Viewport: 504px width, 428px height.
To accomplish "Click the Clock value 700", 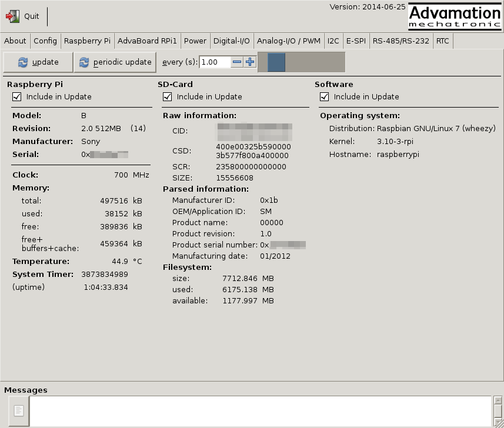I will 121,175.
